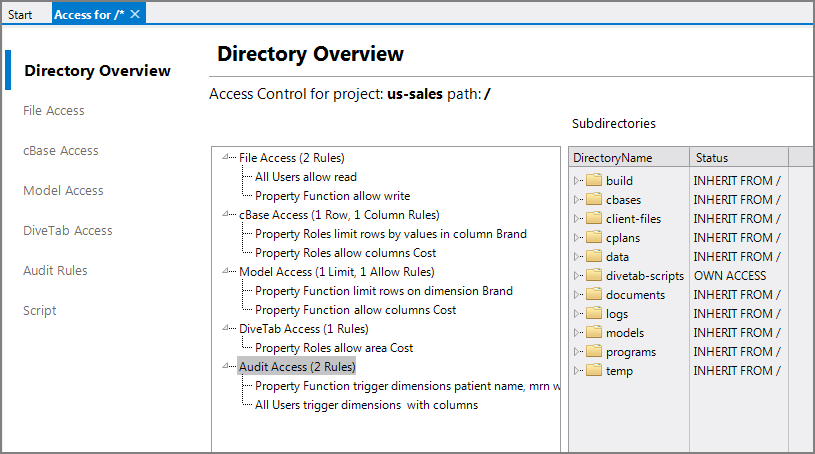Open Directory Overview in the sidebar
Image resolution: width=815 pixels, height=454 pixels.
97,70
